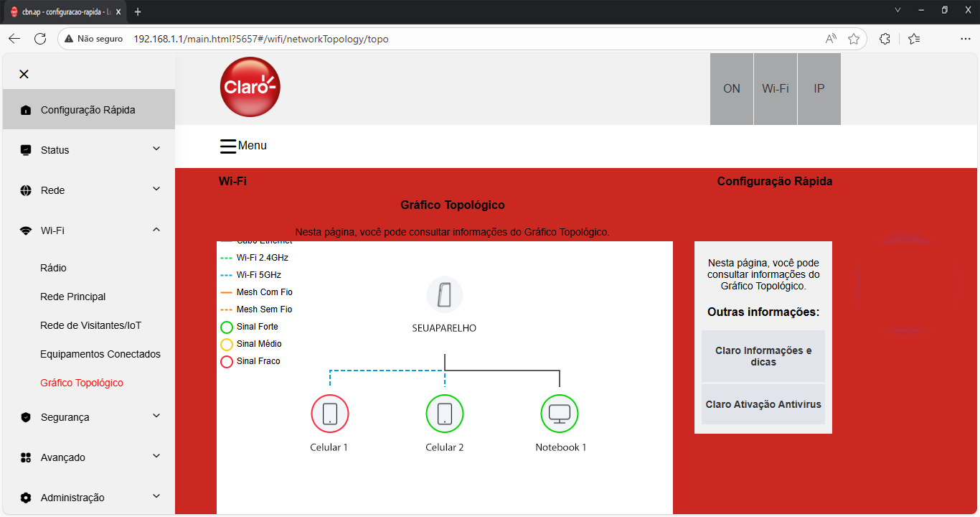The width and height of the screenshot is (980, 517).
Task: Click the SEUAPARELHO router icon
Action: point(445,295)
